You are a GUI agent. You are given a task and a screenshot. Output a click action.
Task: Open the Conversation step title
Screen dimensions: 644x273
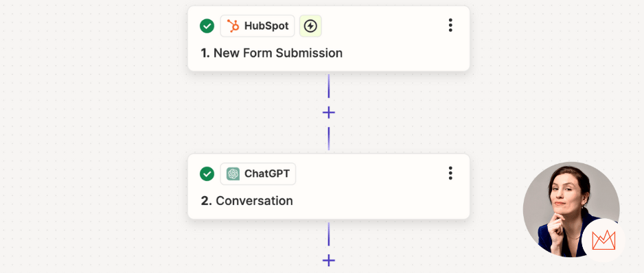pyautogui.click(x=254, y=201)
